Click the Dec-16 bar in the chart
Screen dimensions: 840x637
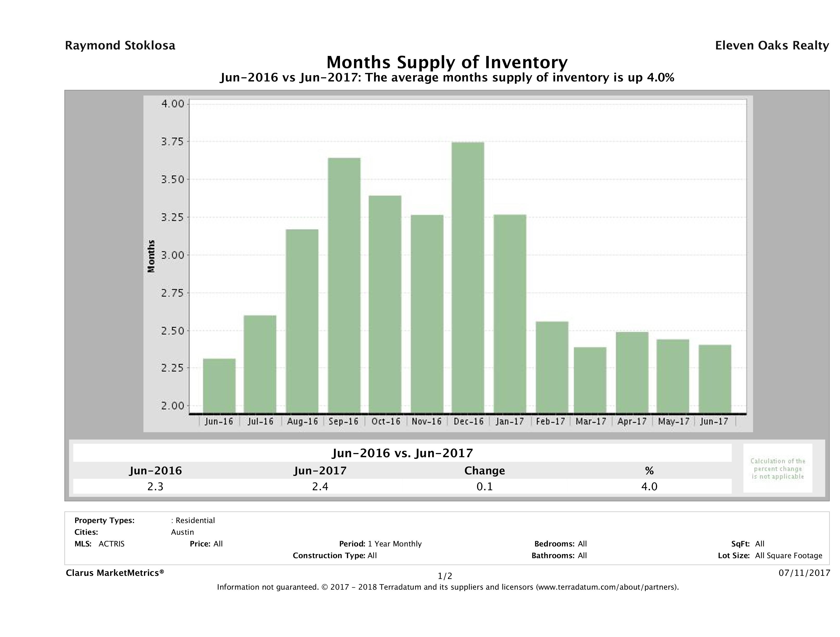coord(468,277)
